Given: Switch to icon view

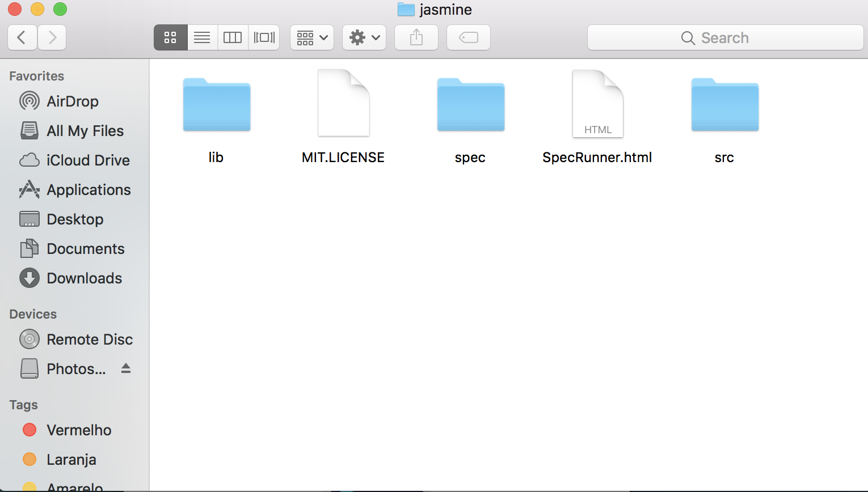Looking at the screenshot, I should tap(170, 37).
